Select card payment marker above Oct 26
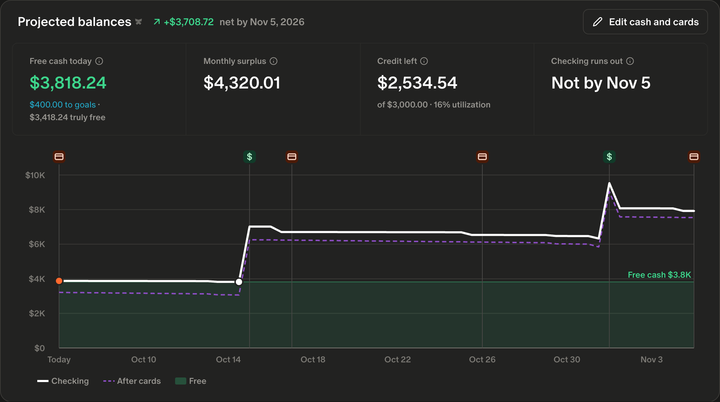Screen dimensions: 720x402 click(x=482, y=157)
